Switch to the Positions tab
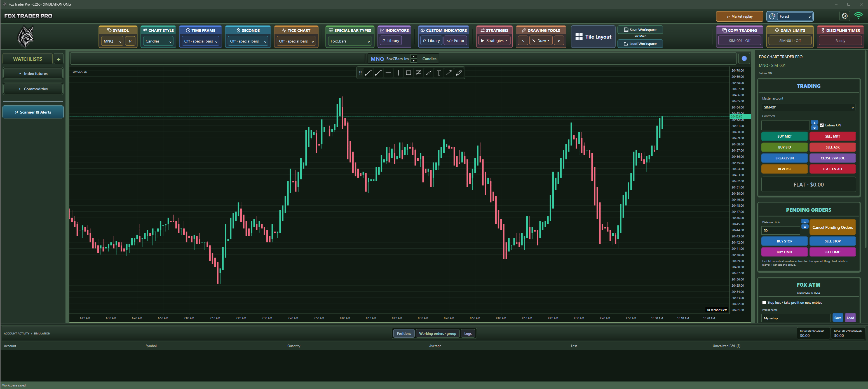 pyautogui.click(x=404, y=333)
